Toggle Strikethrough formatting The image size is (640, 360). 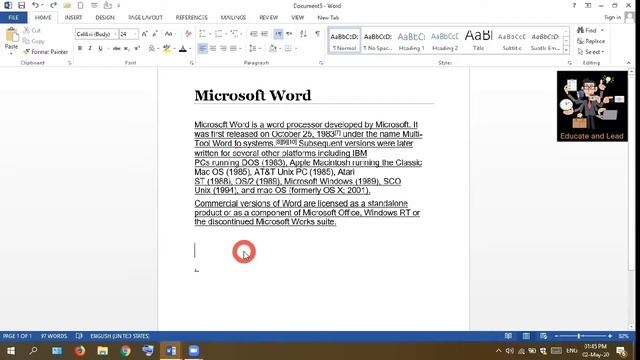(x=116, y=49)
